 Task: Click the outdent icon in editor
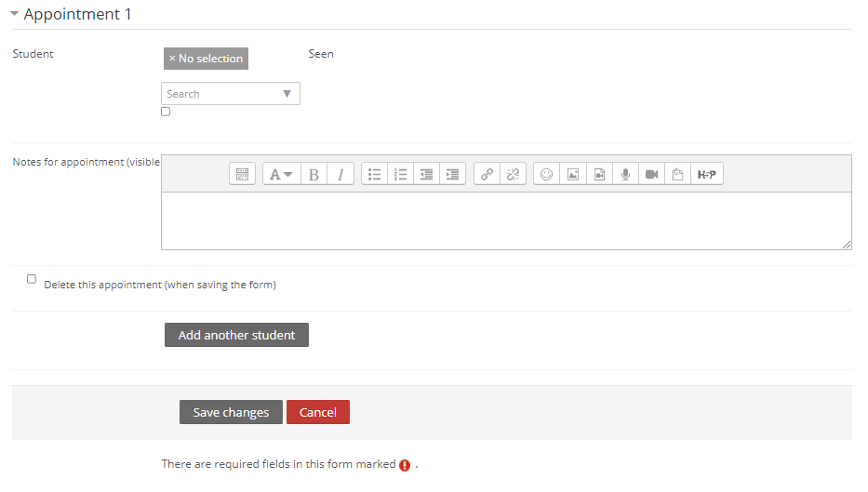click(x=426, y=174)
